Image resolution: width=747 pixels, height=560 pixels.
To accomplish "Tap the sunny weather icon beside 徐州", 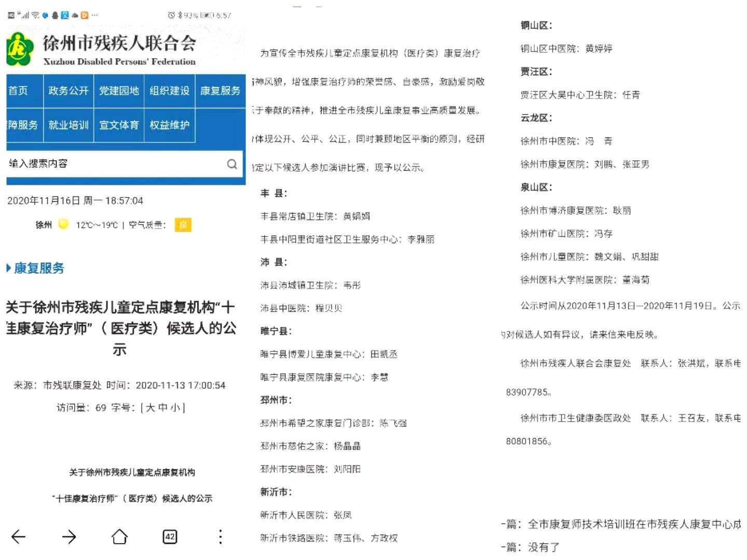I will click(x=63, y=224).
